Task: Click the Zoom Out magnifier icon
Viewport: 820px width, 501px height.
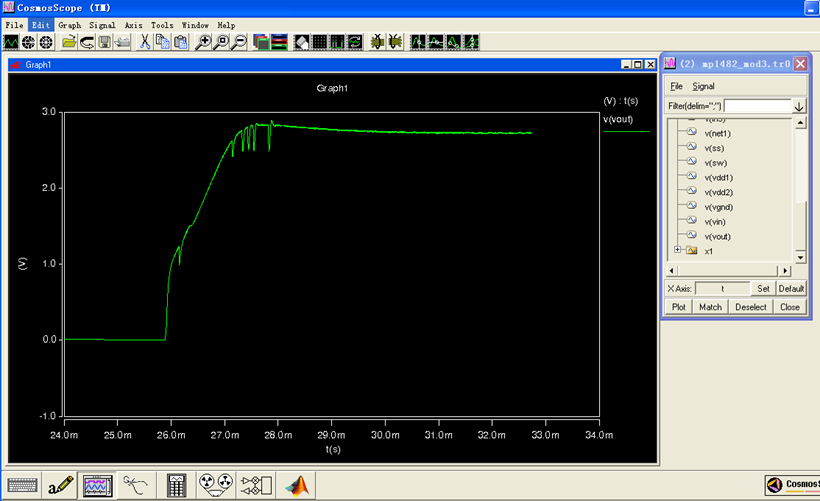Action: tap(238, 42)
